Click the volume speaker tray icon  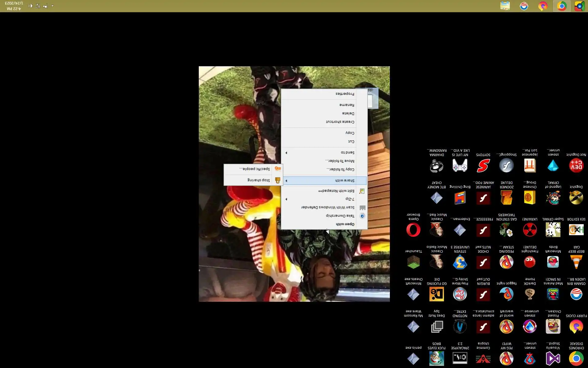pos(30,6)
